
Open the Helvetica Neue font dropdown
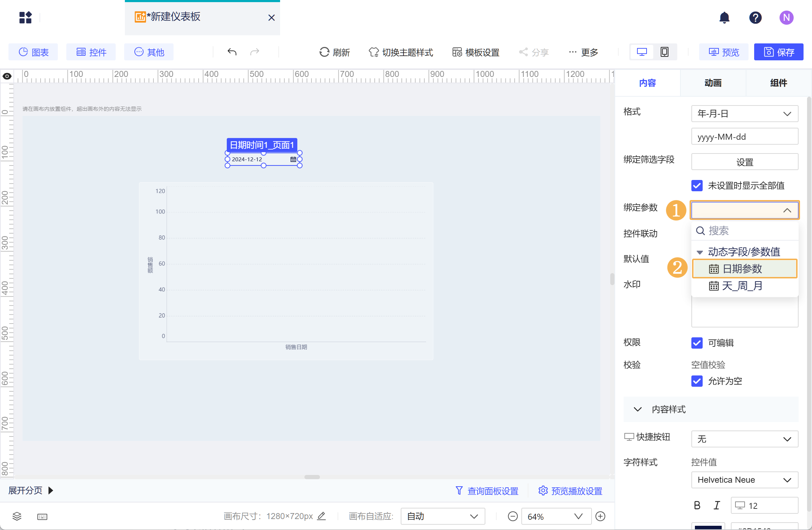pos(744,480)
